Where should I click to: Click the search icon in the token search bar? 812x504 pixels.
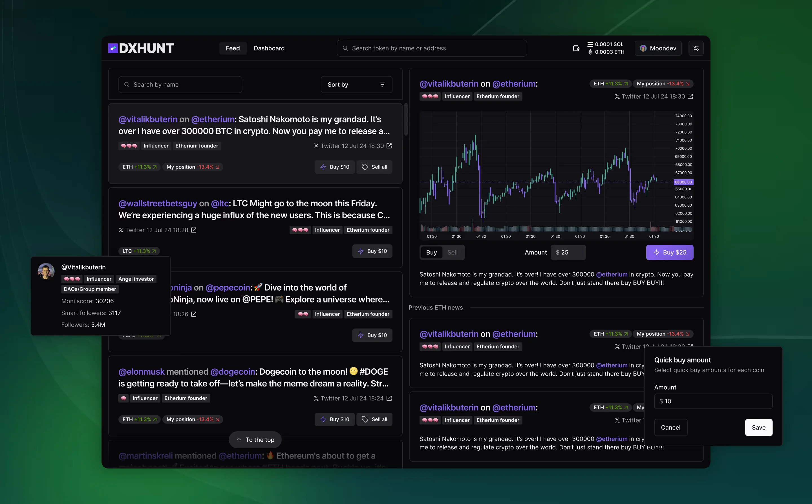click(x=345, y=48)
